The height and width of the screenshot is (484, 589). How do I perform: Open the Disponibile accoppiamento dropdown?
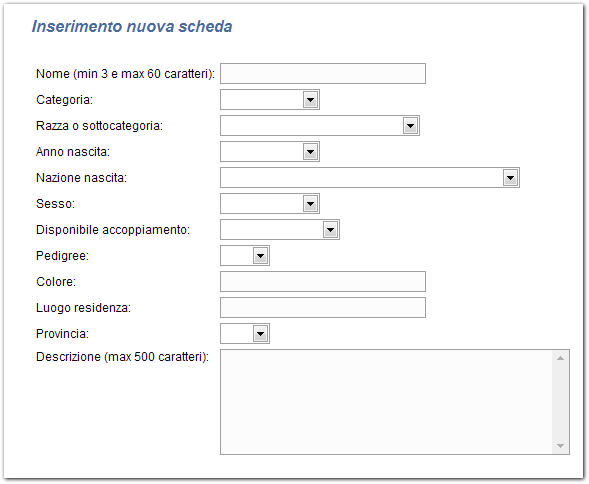tap(330, 230)
